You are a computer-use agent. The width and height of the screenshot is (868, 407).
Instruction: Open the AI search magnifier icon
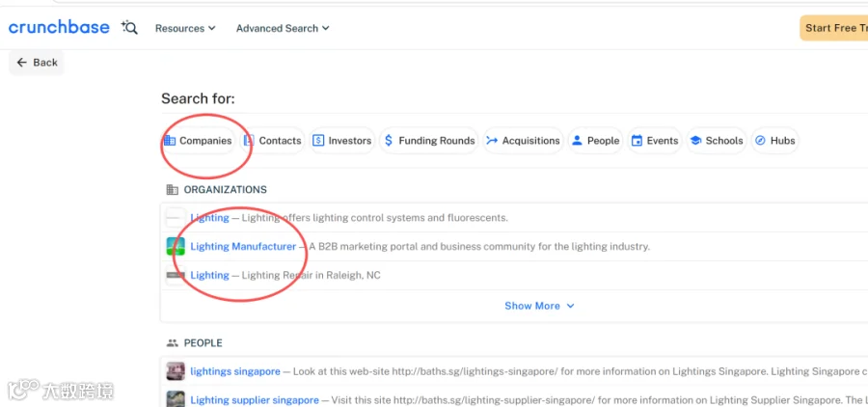(x=129, y=28)
